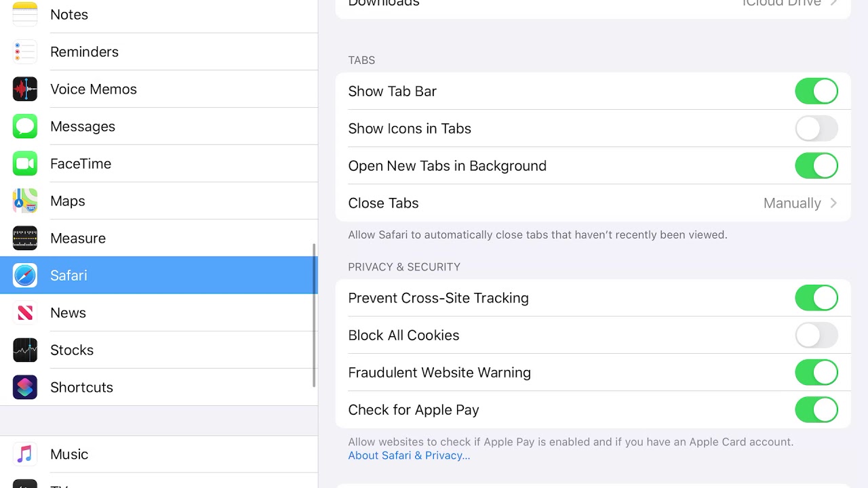
Task: Open About Safari & Privacy link
Action: click(x=409, y=455)
